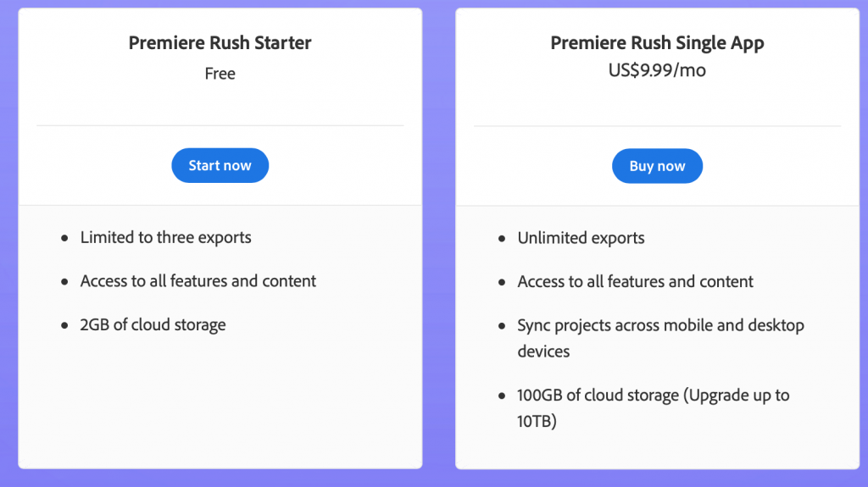Image resolution: width=868 pixels, height=487 pixels.
Task: Click the bullet beside Unlimited exports
Action: point(502,239)
